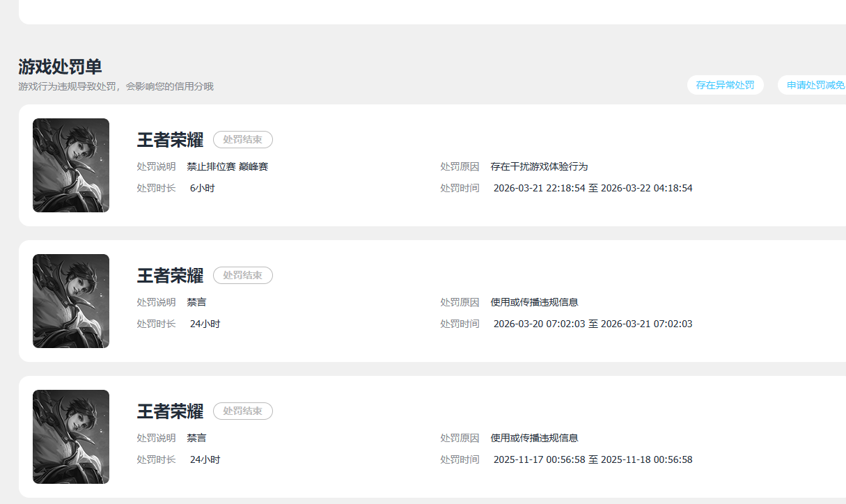This screenshot has height=504, width=846.
Task: Click 处罚结束 badge in 2026-03-20 禁言 card
Action: pos(242,275)
